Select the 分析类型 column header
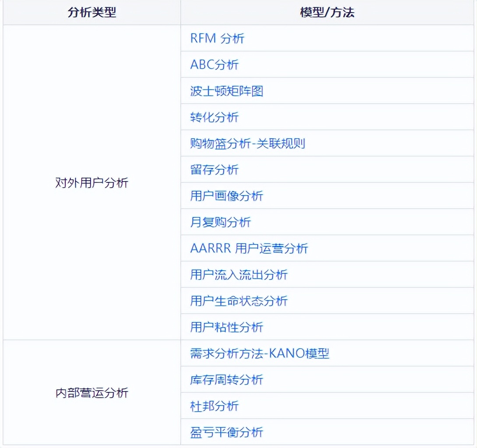This screenshot has height=448, width=477. click(92, 13)
